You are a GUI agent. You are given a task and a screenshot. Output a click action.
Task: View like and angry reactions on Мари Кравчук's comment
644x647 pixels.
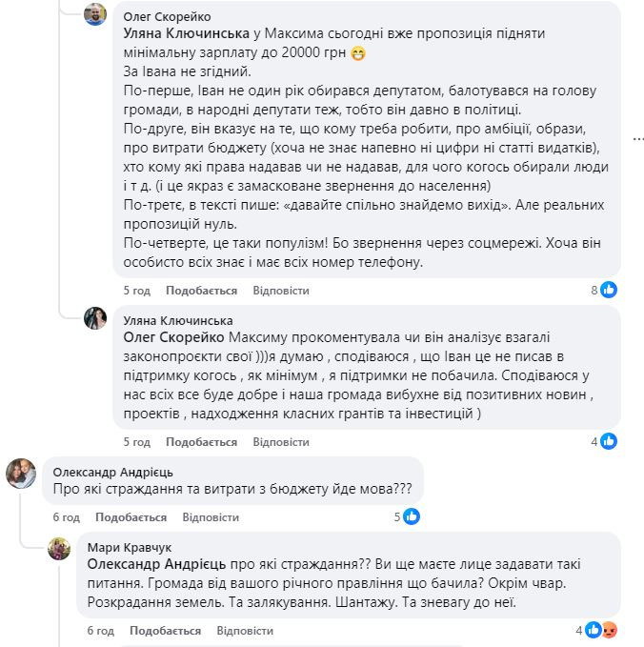pyautogui.click(x=605, y=631)
